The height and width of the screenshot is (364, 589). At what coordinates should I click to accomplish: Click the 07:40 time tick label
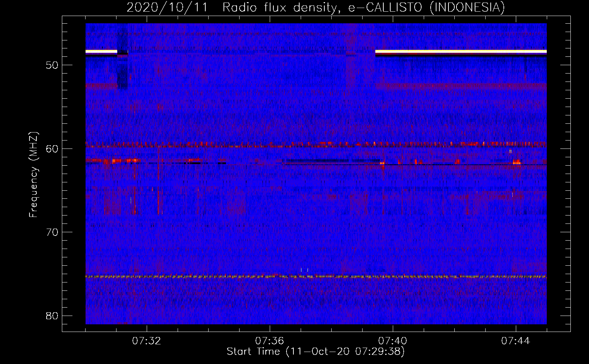tap(393, 341)
